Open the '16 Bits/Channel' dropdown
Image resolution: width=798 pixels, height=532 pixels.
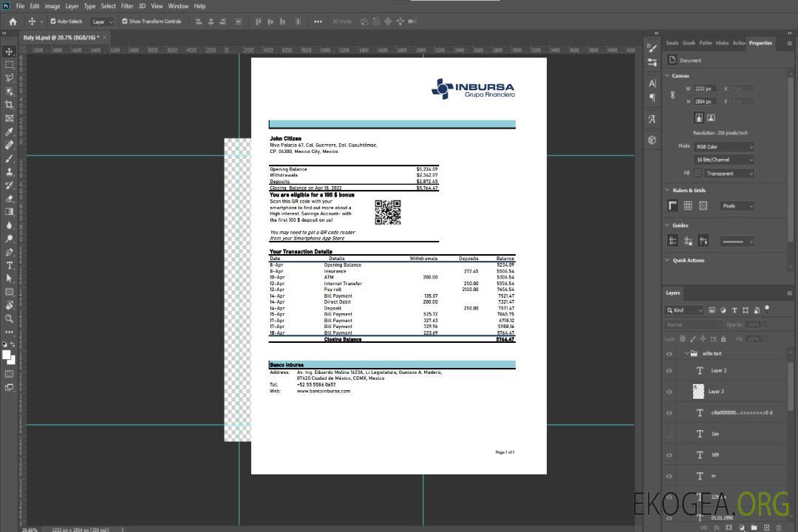[723, 160]
